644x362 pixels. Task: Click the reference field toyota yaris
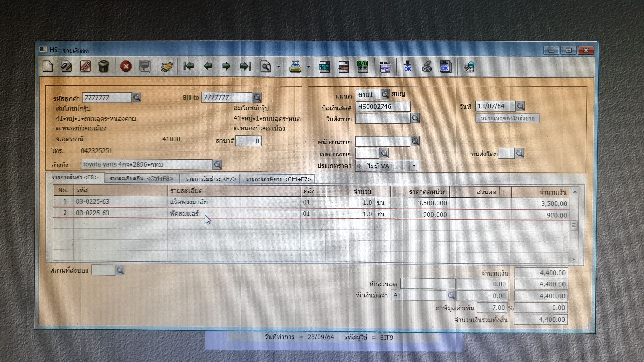[147, 165]
